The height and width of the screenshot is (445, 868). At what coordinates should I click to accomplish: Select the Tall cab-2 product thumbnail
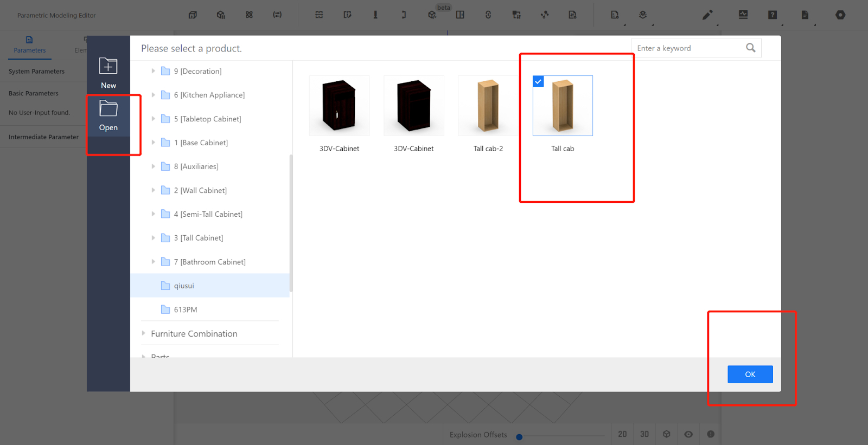coord(488,106)
